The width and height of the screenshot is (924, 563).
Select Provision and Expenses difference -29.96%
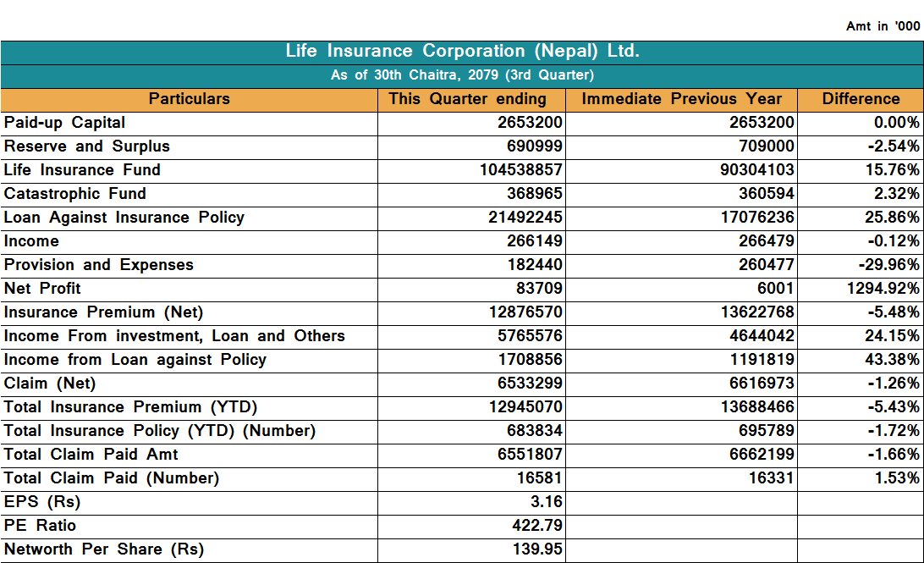[889, 265]
